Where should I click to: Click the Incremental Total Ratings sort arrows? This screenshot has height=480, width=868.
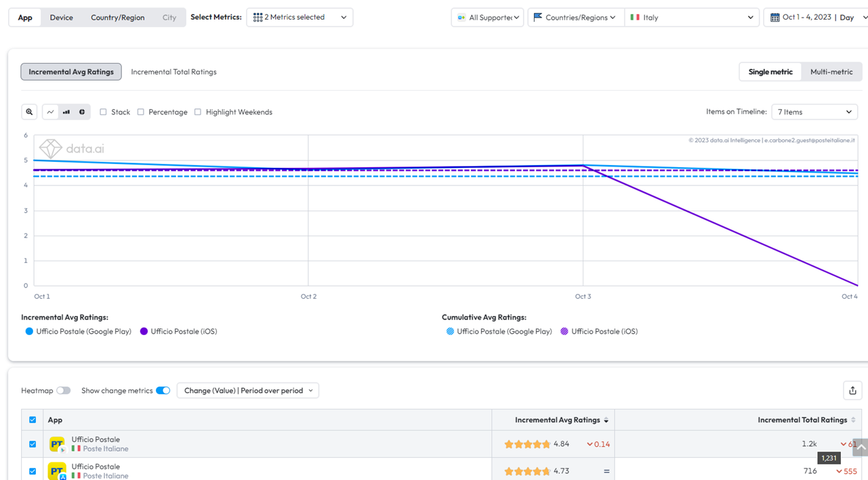(853, 420)
